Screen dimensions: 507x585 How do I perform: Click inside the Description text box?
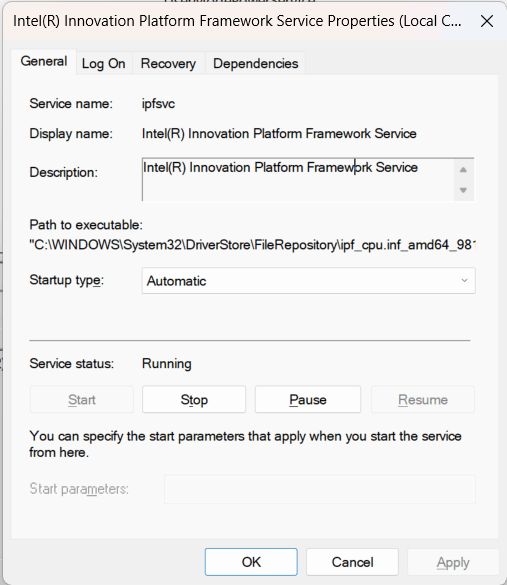coord(298,180)
